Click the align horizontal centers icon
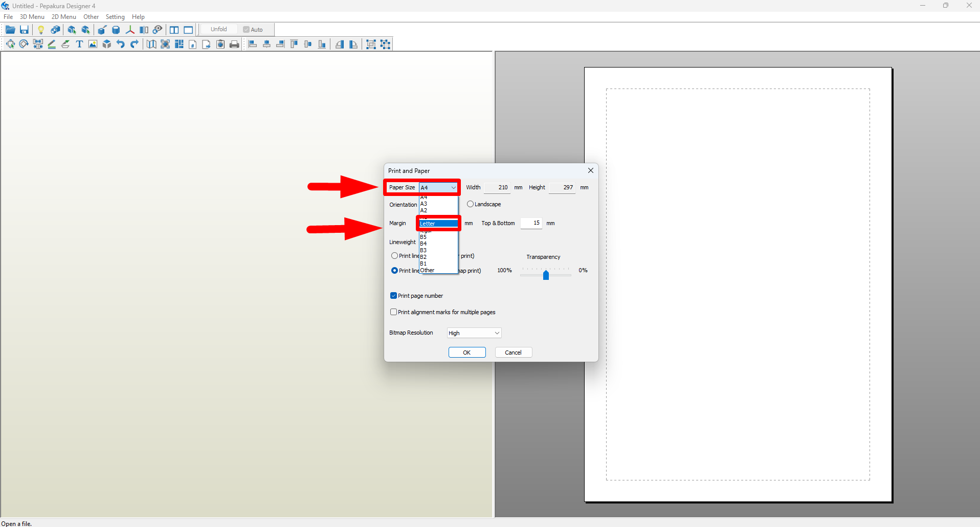 (x=266, y=44)
